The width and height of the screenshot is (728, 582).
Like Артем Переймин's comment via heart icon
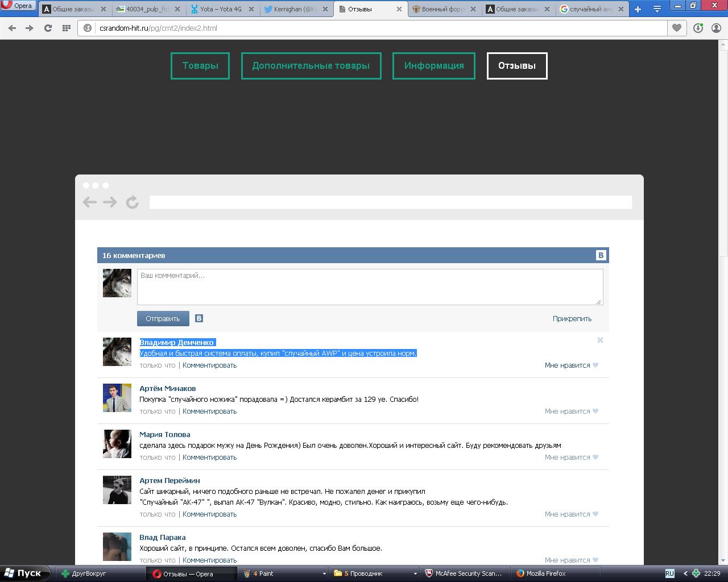coord(595,514)
